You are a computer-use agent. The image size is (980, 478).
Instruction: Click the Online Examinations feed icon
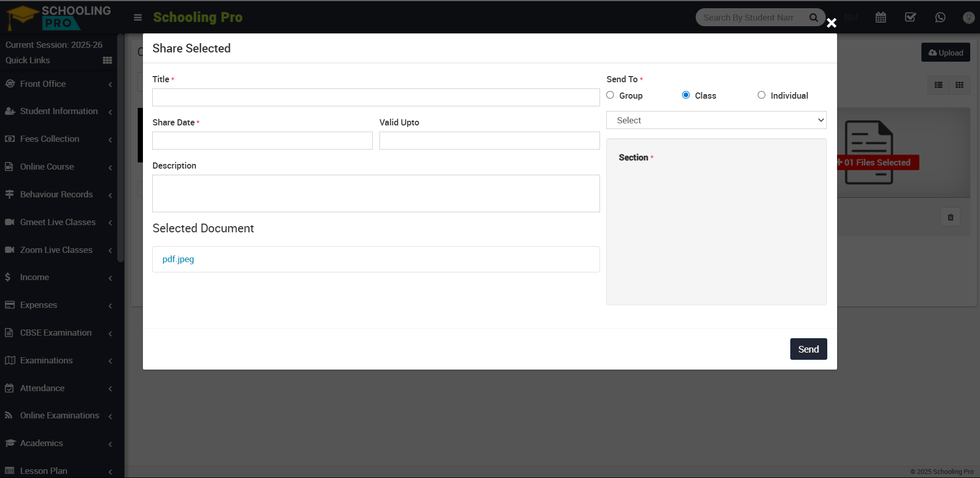[x=9, y=415]
